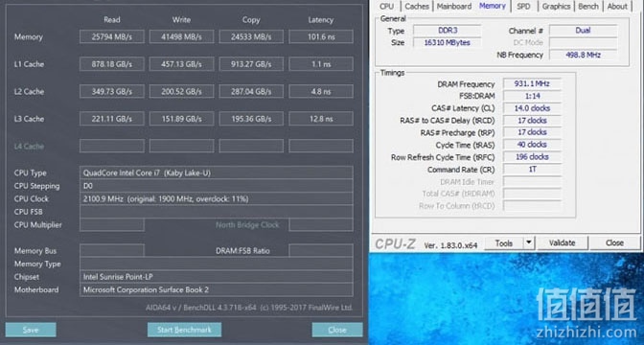The width and height of the screenshot is (644, 345).
Task: Click Start Benchmark in AIDA64
Action: pyautogui.click(x=184, y=330)
